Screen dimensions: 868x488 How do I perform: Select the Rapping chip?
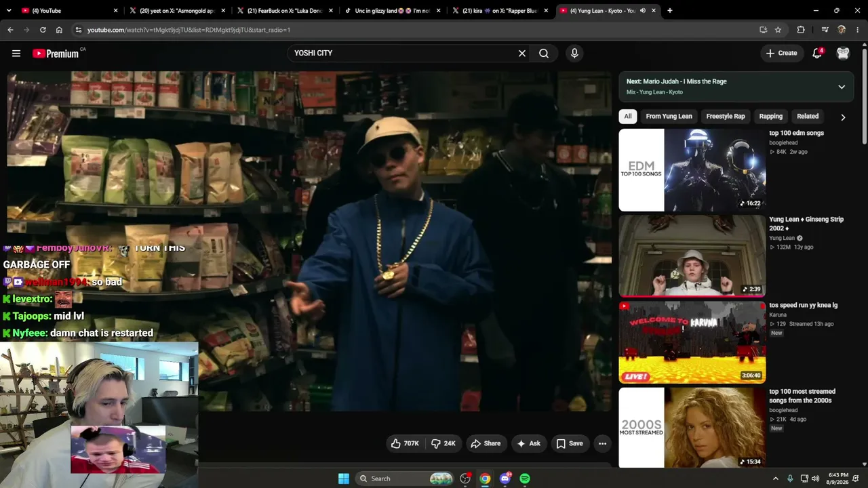pos(770,116)
